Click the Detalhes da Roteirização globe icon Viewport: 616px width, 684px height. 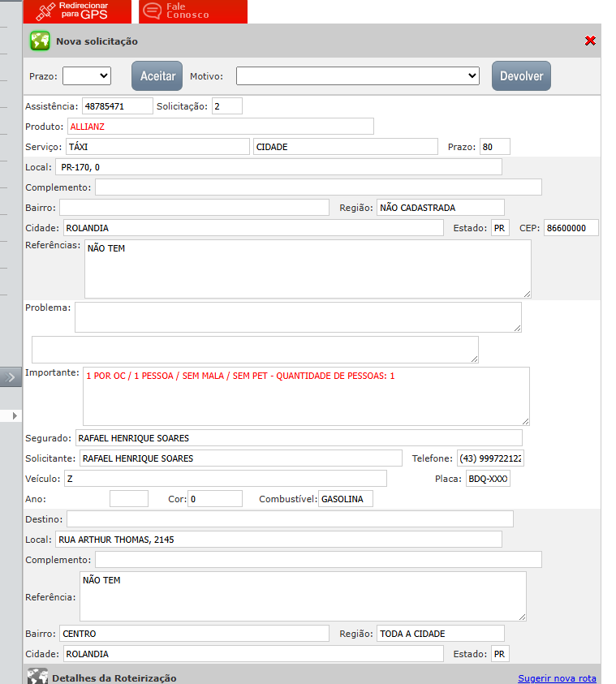(37, 676)
